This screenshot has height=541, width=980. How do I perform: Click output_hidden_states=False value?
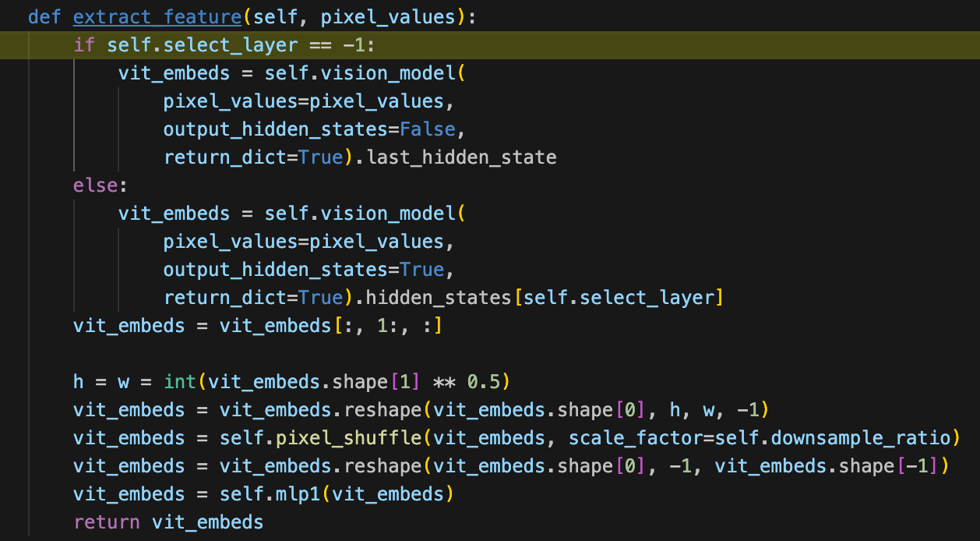(x=315, y=129)
